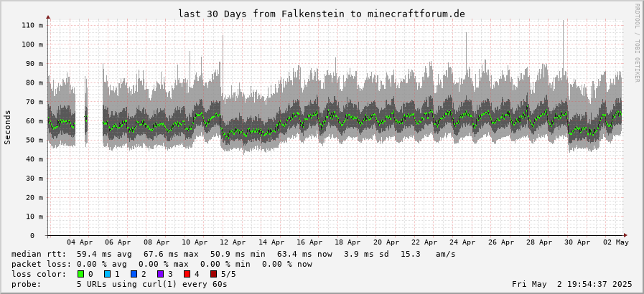Click the '80 m' y-axis value
The height and width of the screenshot is (294, 644).
coord(34,82)
